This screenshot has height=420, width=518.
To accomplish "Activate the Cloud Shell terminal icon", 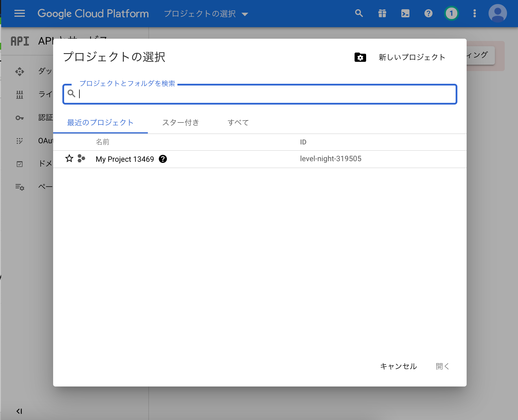I will click(x=405, y=13).
